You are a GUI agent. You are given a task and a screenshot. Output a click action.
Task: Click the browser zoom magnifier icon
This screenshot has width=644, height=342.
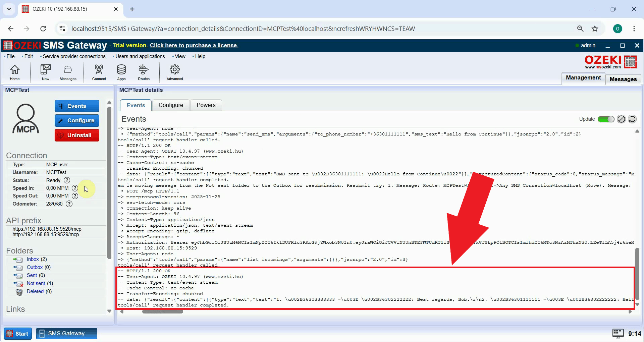580,28
